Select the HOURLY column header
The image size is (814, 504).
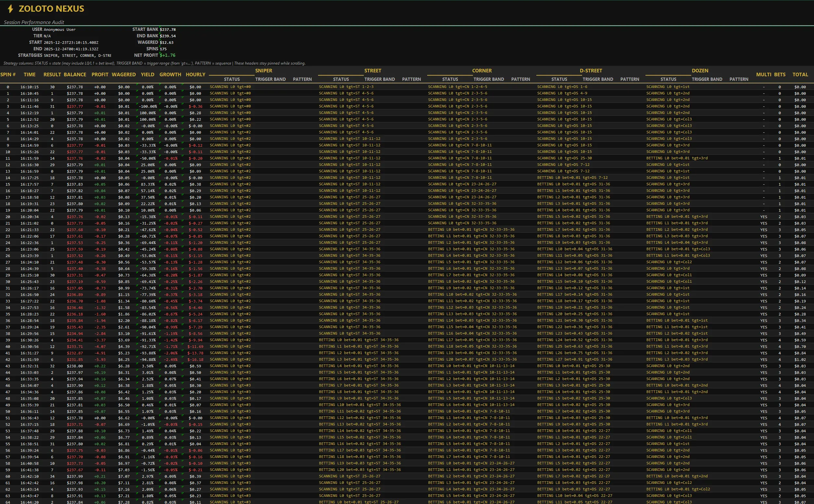pos(196,74)
